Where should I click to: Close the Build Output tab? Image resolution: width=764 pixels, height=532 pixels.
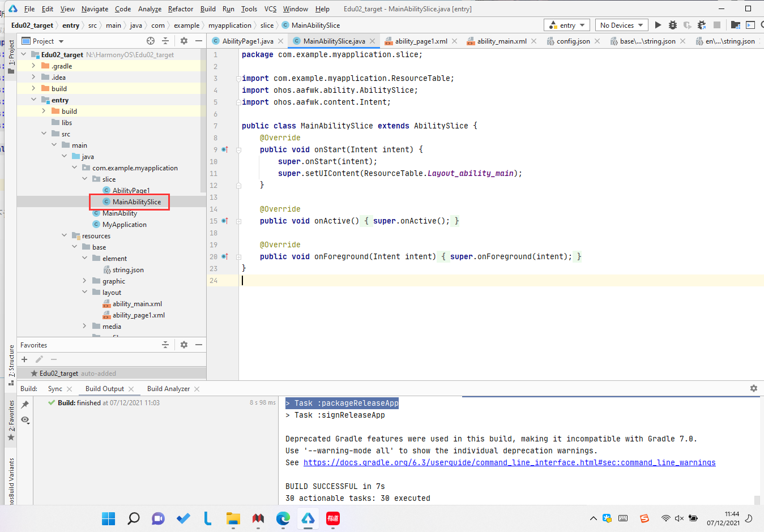pyautogui.click(x=131, y=389)
